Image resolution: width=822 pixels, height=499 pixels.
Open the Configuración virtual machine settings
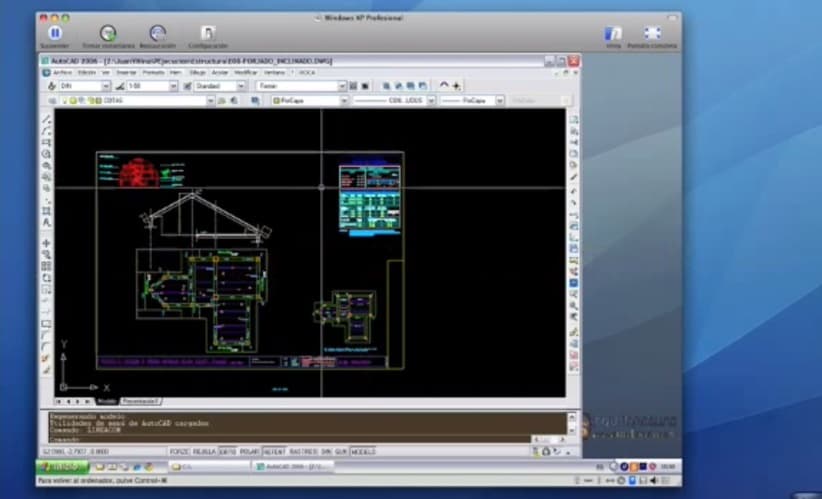click(x=208, y=33)
